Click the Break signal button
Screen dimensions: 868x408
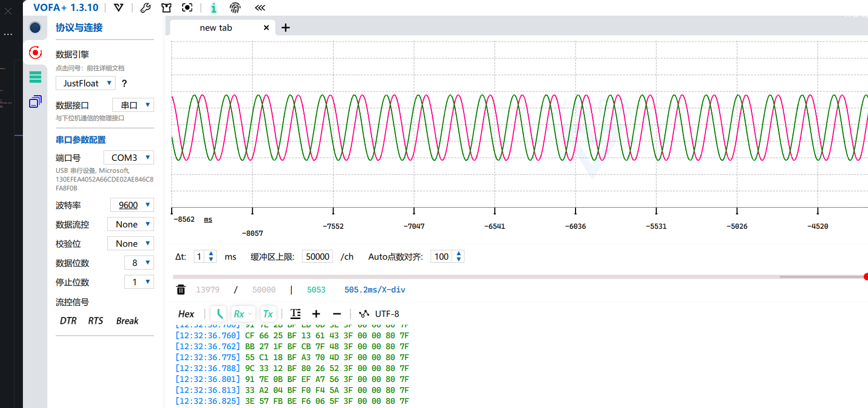click(127, 321)
